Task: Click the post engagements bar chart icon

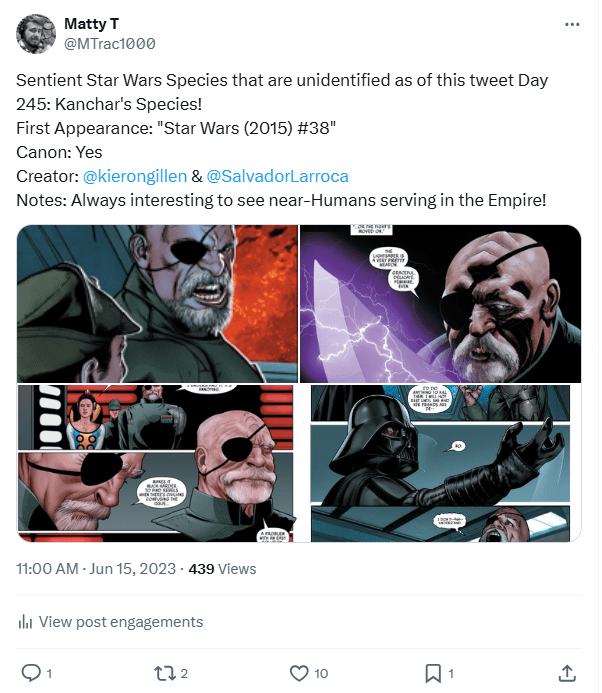Action: (26, 622)
